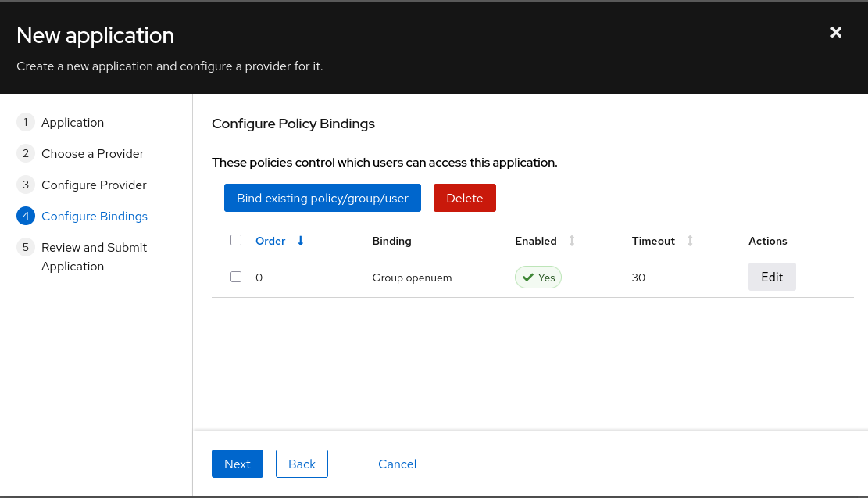This screenshot has height=498, width=868.
Task: Dismiss the dialog with the X icon
Action: pyautogui.click(x=835, y=32)
